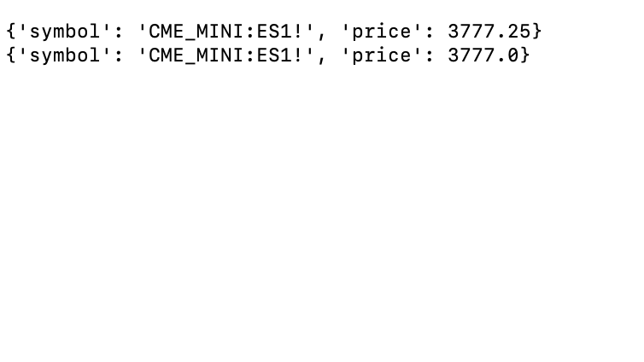
Task: Click the colon after 'price' in first line
Action: point(429,32)
